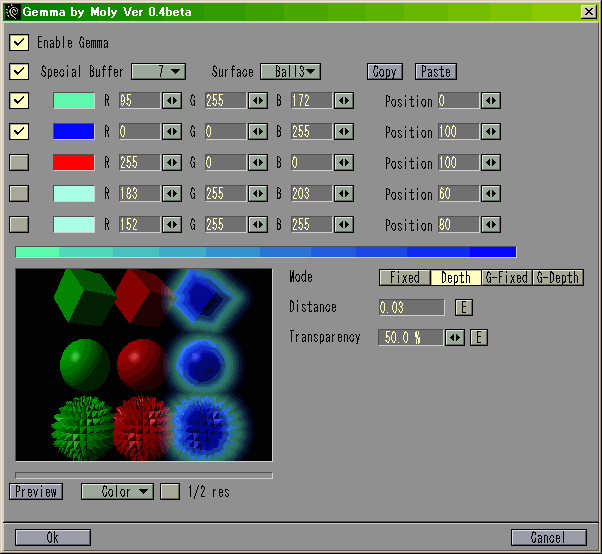602x554 pixels.
Task: Click the Position 0 slider arrows
Action: 491,101
